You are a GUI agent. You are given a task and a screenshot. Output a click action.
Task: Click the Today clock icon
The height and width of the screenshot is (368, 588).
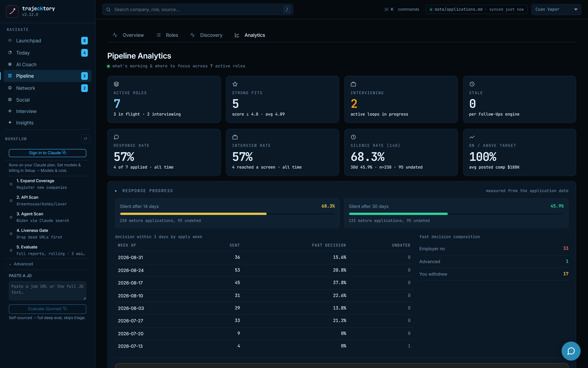coord(10,53)
